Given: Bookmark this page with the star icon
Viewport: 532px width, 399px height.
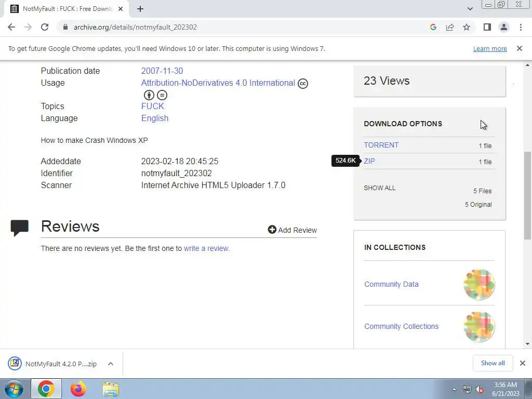Looking at the screenshot, I should (467, 27).
